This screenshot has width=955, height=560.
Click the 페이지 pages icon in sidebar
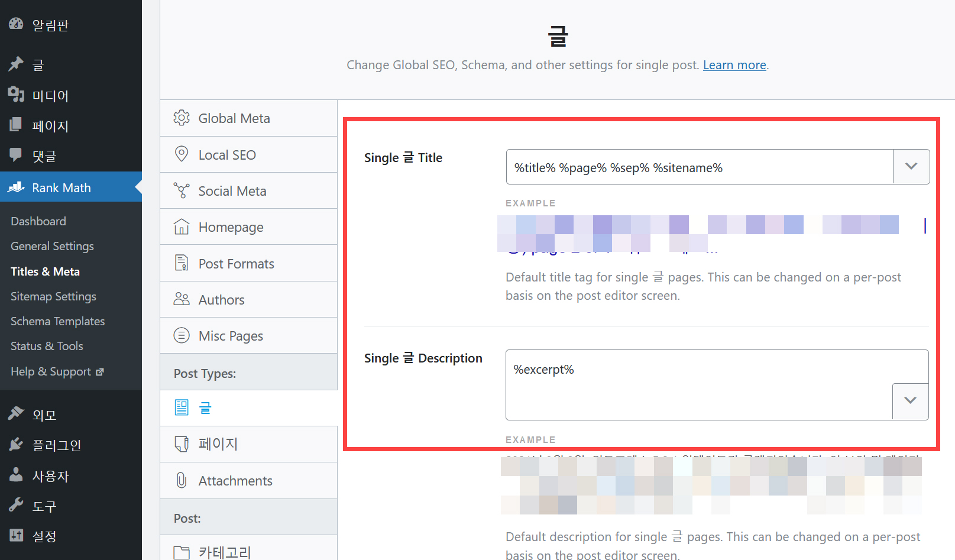coord(16,125)
